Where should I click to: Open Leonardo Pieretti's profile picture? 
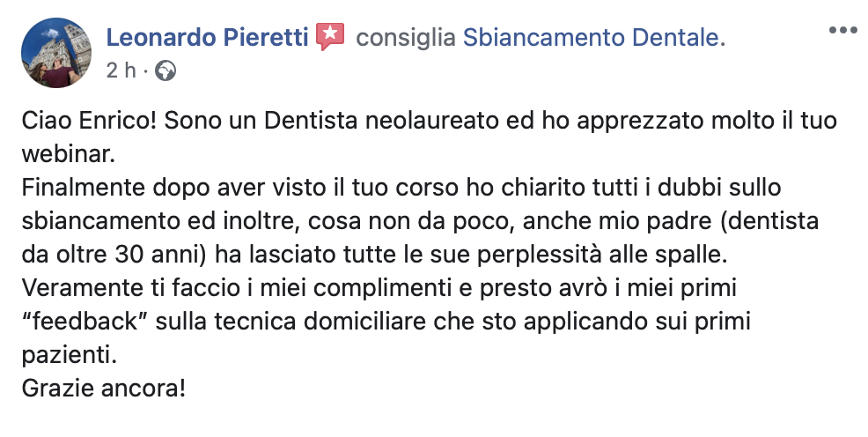55,52
